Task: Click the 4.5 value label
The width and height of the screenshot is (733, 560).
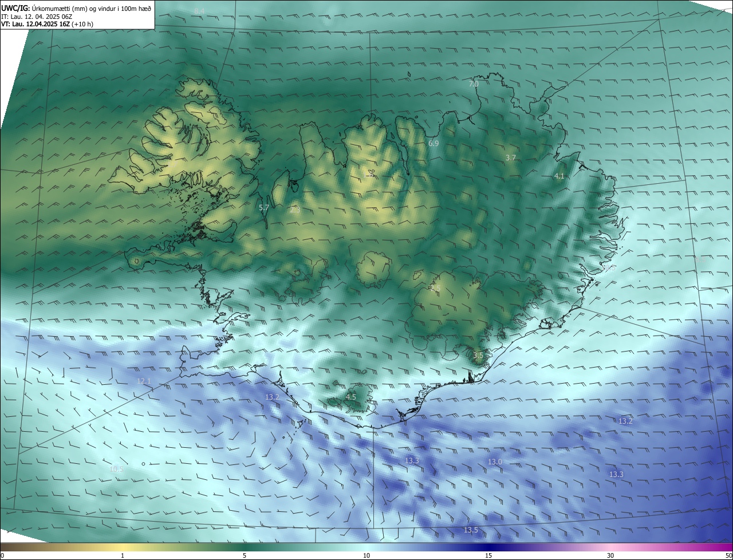Action: click(351, 397)
